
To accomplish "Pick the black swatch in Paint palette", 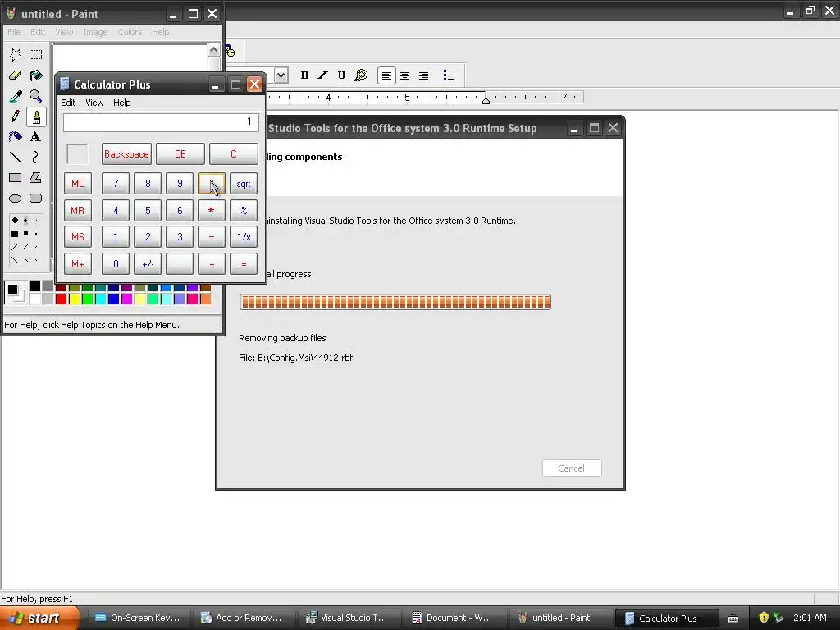I will 34,286.
